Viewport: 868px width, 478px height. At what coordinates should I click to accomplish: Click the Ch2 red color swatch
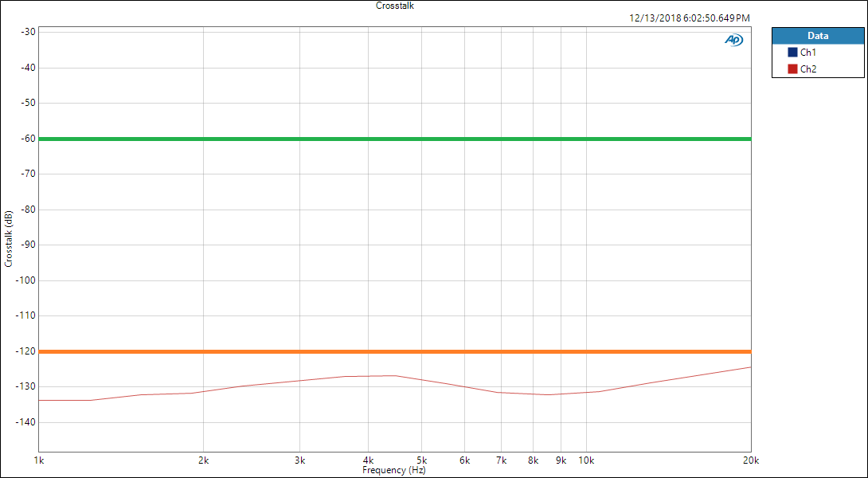[x=792, y=69]
